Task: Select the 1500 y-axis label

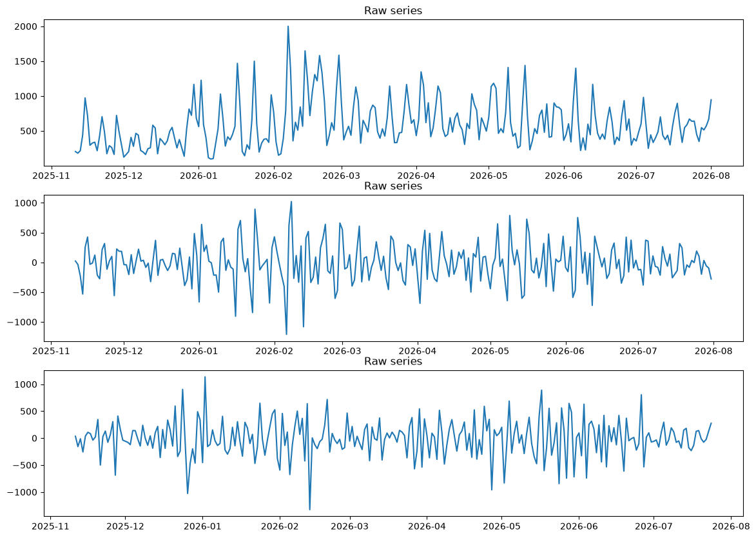Action: [x=26, y=62]
